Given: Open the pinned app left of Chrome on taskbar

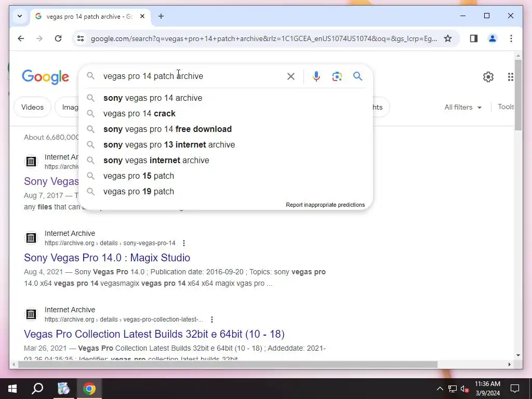Looking at the screenshot, I should [63, 389].
